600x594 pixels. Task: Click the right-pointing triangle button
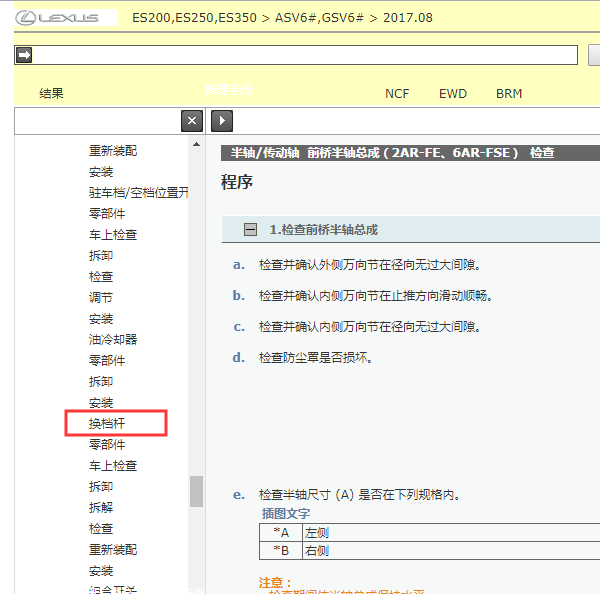coord(222,121)
